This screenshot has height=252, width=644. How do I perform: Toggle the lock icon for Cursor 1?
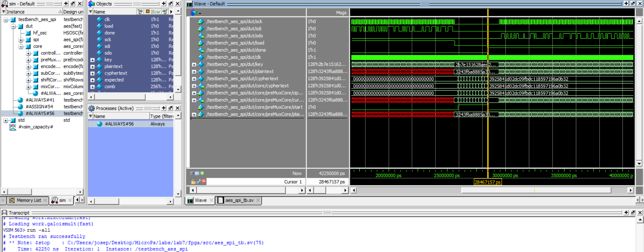[193, 182]
